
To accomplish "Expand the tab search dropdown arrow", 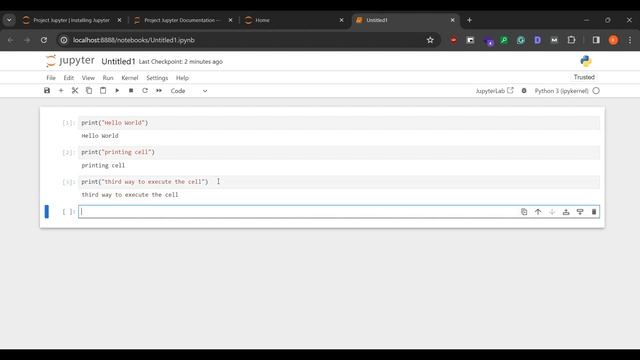I will pyautogui.click(x=9, y=20).
